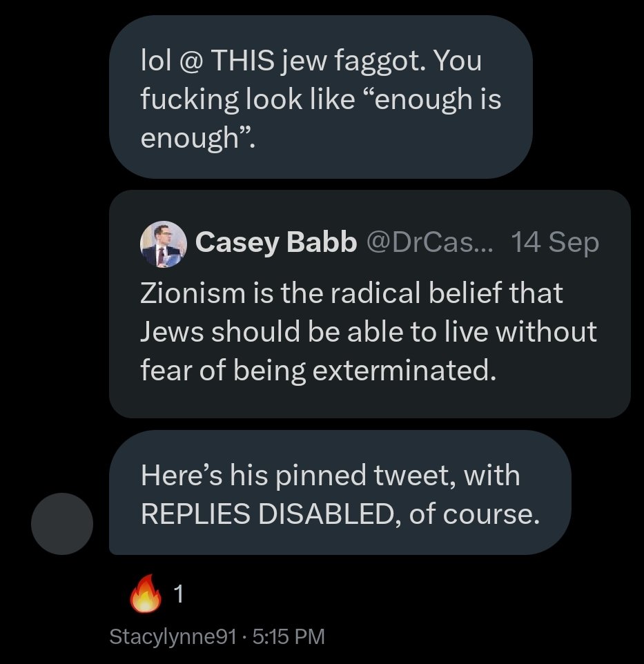Tap the fire emoji reaction
This screenshot has width=644, height=664.
(x=146, y=595)
